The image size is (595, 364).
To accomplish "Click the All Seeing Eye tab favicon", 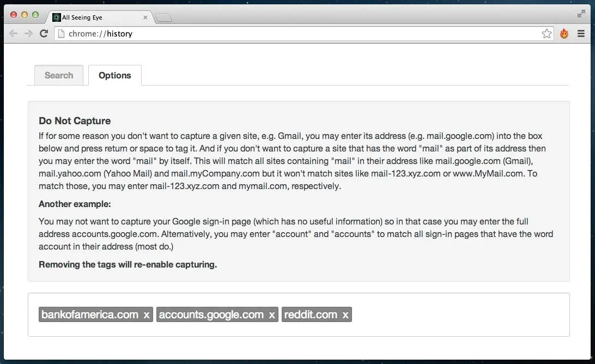I will pos(57,17).
